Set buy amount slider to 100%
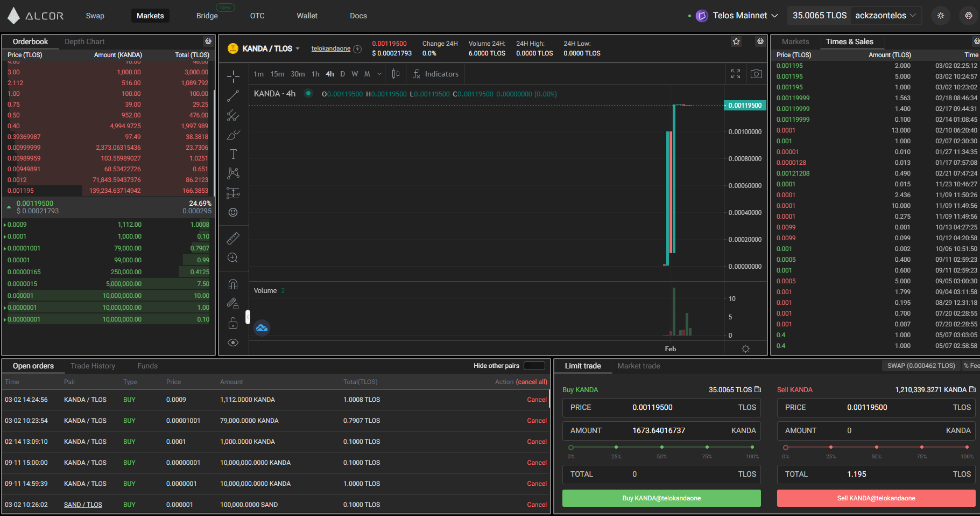The height and width of the screenshot is (516, 980). pyautogui.click(x=752, y=447)
